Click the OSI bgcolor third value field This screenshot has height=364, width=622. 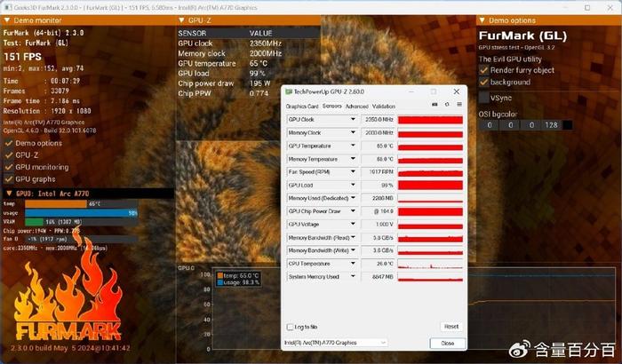[x=531, y=125]
